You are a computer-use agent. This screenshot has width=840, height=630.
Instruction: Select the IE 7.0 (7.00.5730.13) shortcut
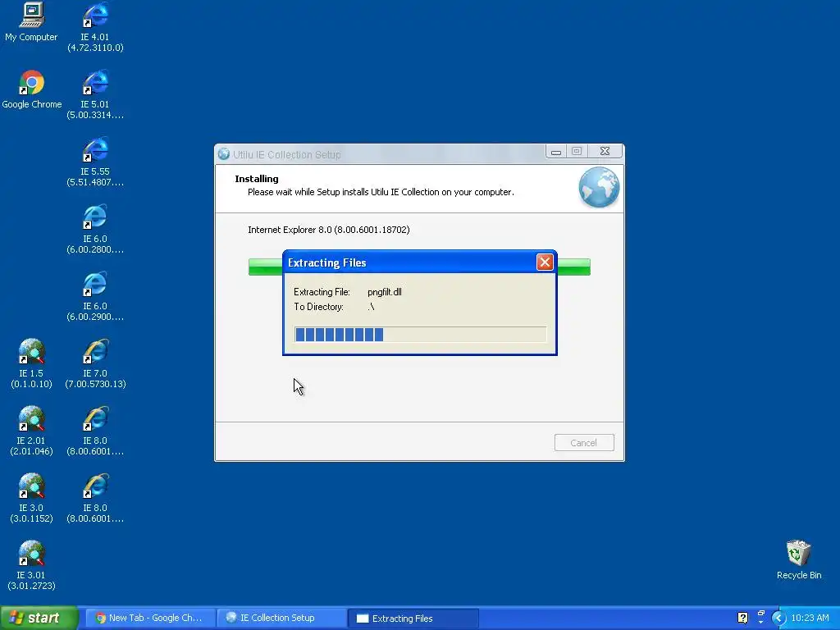(x=95, y=363)
